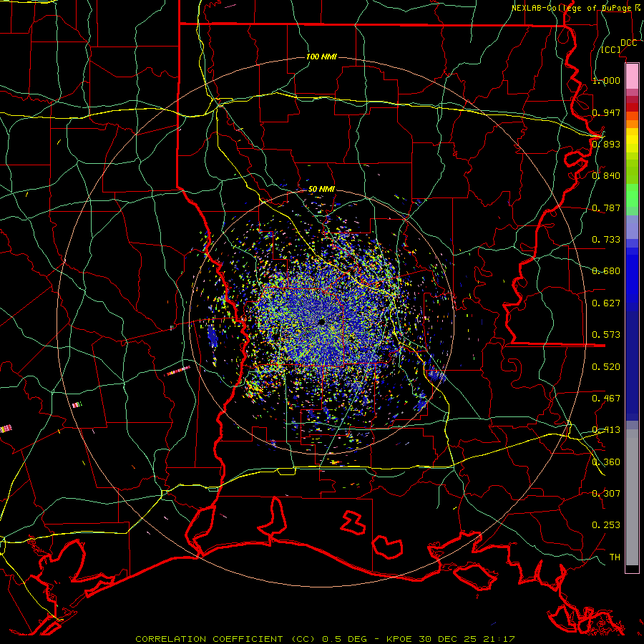
Task: Click the 'TH' threshold label on legend
Action: click(615, 557)
